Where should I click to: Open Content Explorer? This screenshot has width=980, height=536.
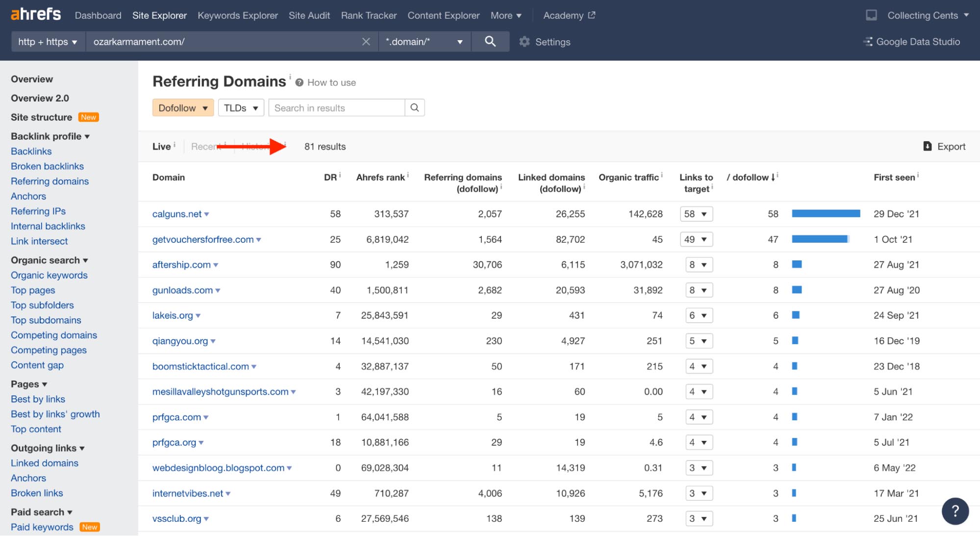pos(444,15)
